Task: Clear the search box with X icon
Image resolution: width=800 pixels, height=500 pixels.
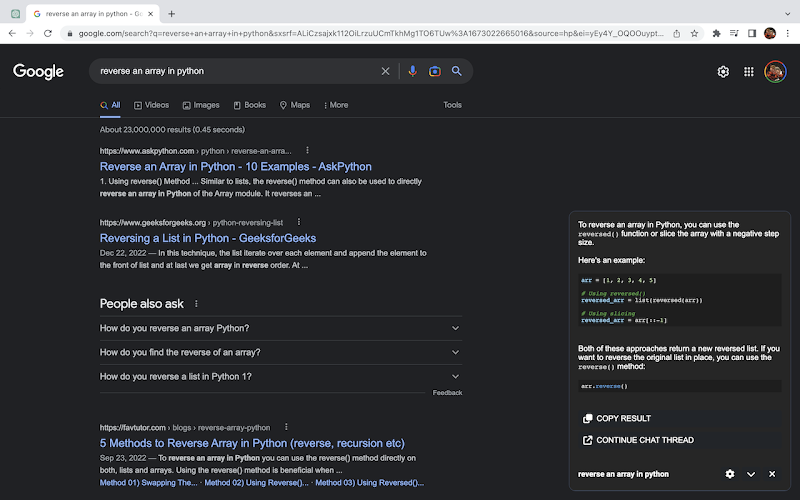Action: pos(385,71)
